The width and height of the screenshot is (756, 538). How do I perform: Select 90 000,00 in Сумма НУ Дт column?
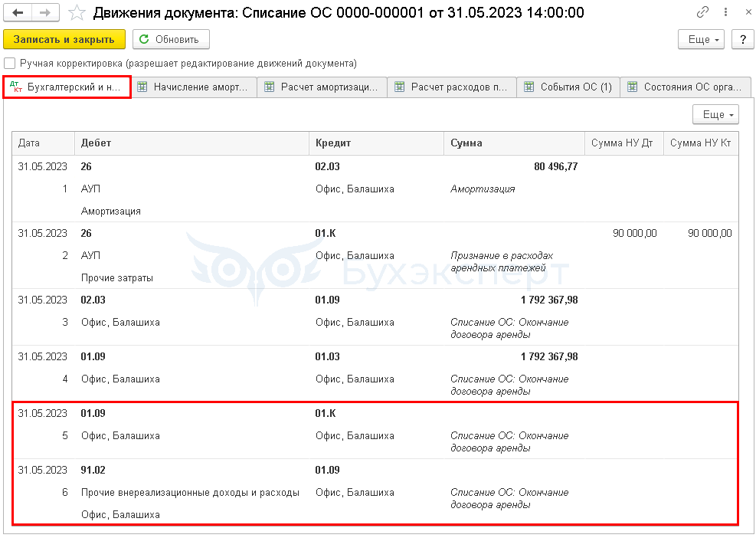[x=634, y=234]
